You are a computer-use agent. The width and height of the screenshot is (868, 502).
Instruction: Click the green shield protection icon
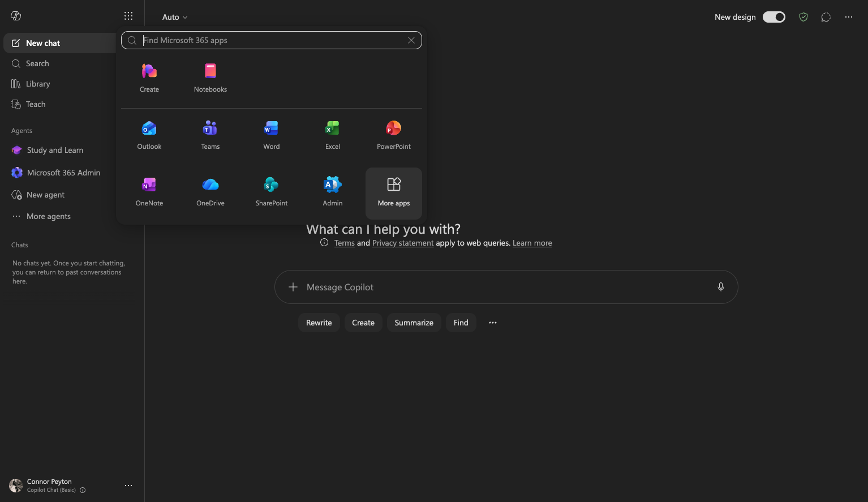[803, 17]
